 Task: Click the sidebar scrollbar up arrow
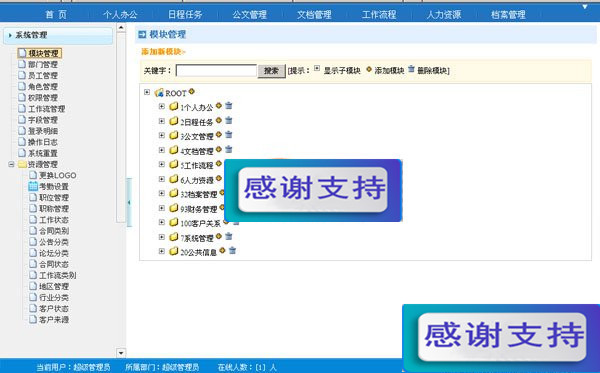point(121,28)
